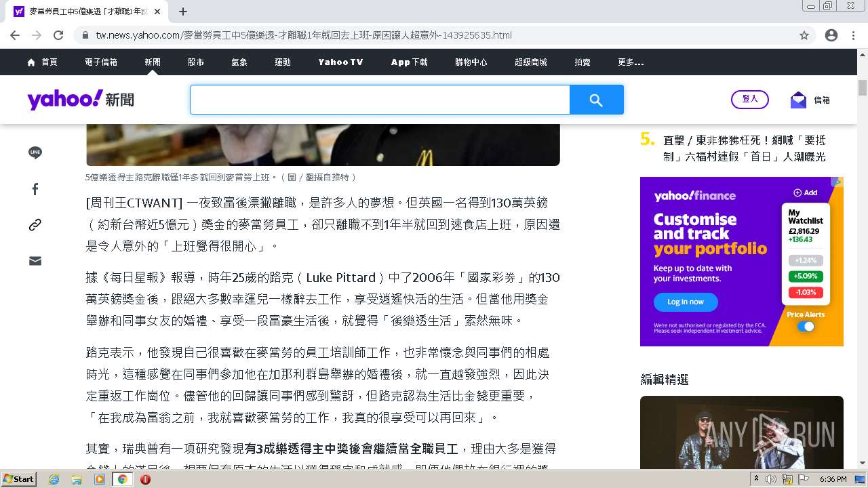Image resolution: width=868 pixels, height=488 pixels.
Task: Click red stop icon in taskbar
Action: (x=145, y=479)
